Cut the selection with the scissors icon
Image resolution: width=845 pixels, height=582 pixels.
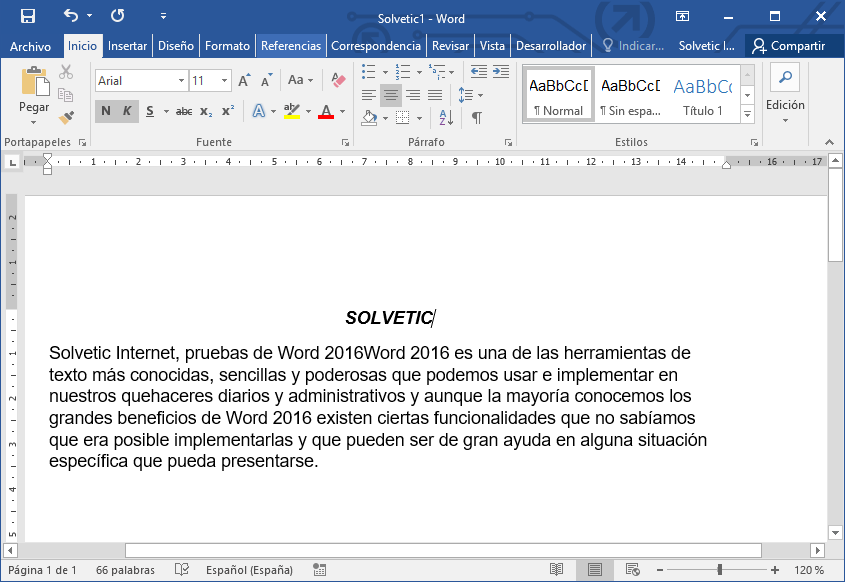[66, 72]
